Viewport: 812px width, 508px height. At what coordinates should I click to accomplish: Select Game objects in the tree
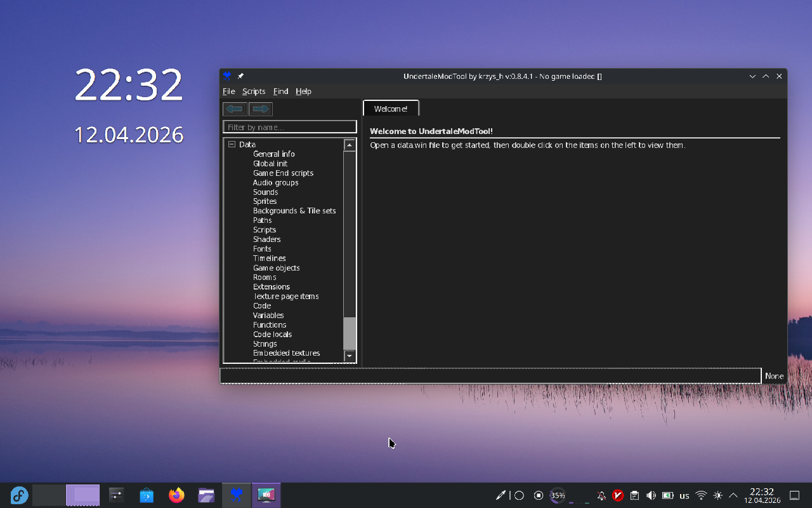[276, 268]
